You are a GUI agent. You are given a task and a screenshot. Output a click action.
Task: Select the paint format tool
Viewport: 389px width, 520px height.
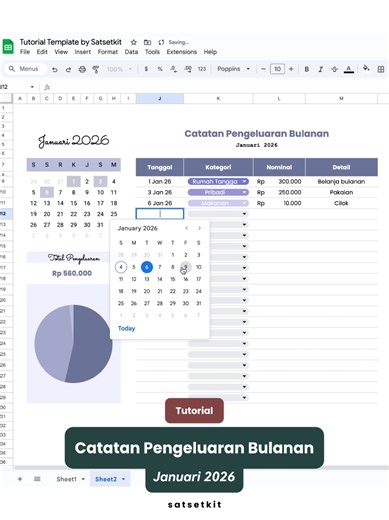(96, 69)
